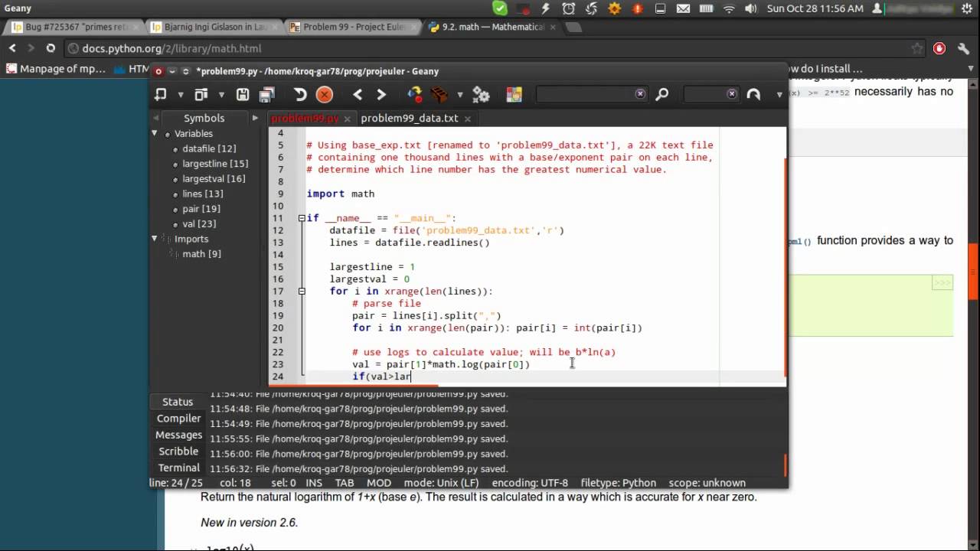The image size is (980, 551).
Task: Navigate back with the left arrow icon
Action: (358, 94)
